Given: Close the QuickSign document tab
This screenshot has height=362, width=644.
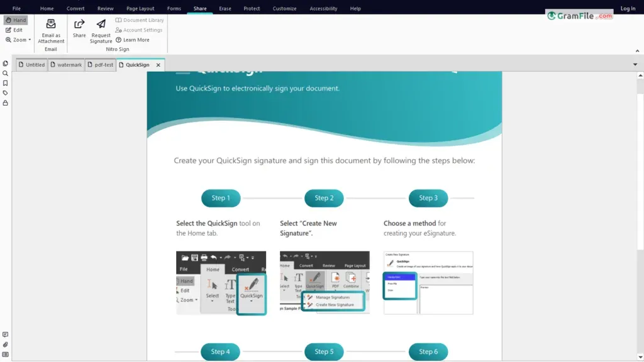Looking at the screenshot, I should 158,65.
